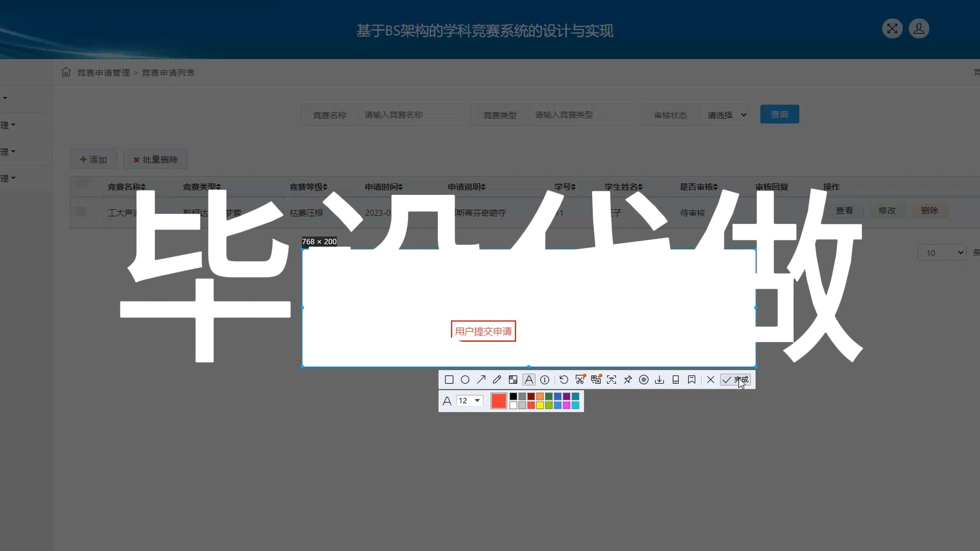Toggle the checkbox for the 工大 row
Image resolution: width=980 pixels, height=551 pixels.
click(81, 211)
